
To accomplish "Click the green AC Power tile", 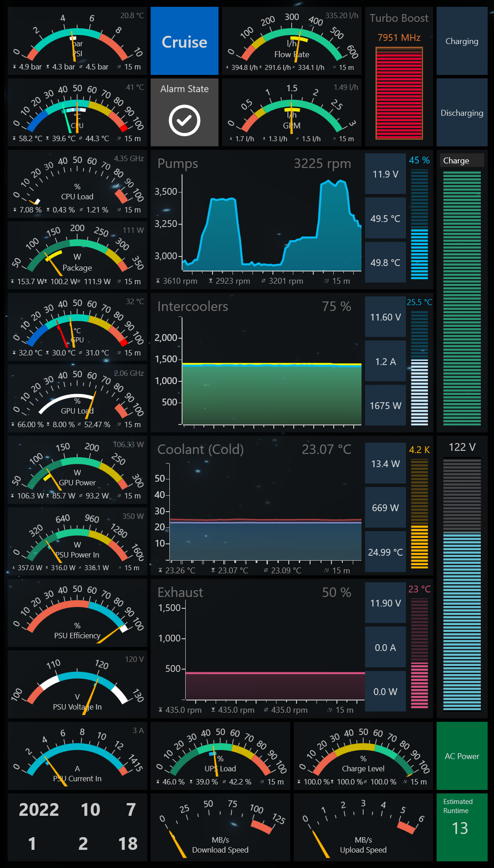I will [462, 756].
